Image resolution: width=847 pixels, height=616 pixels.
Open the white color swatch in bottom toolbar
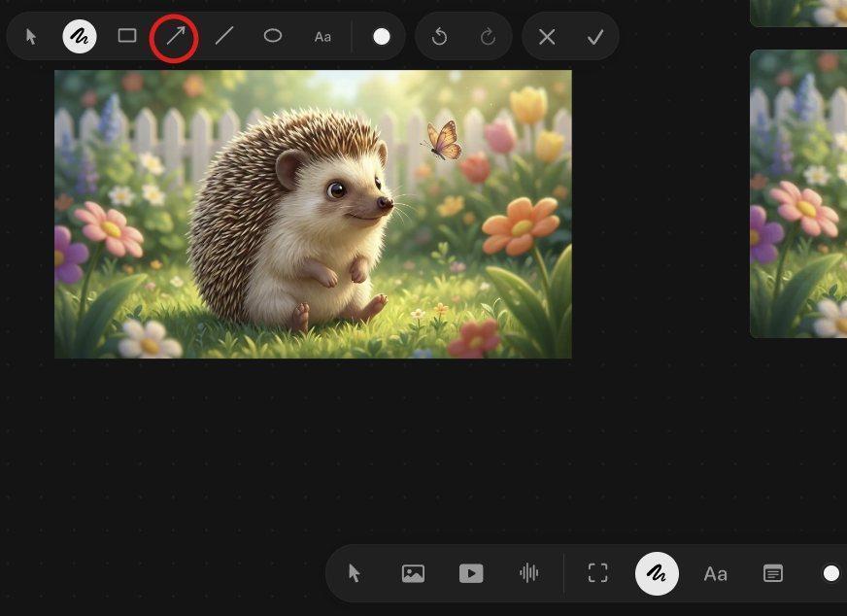click(x=831, y=573)
